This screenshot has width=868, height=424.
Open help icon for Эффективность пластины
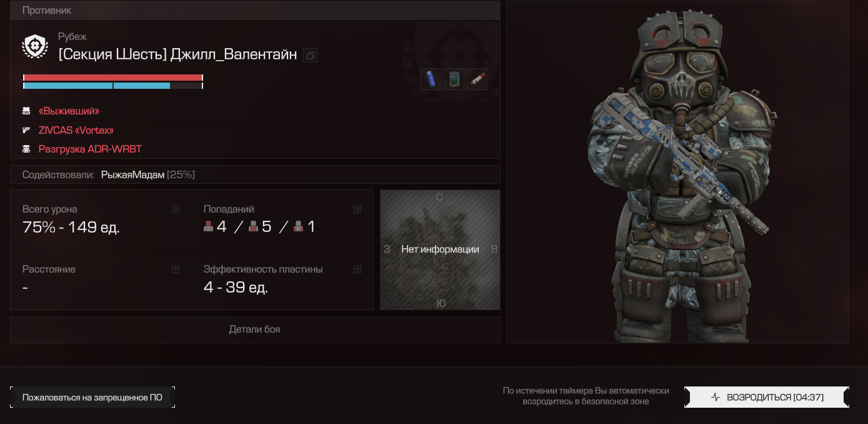pyautogui.click(x=357, y=270)
